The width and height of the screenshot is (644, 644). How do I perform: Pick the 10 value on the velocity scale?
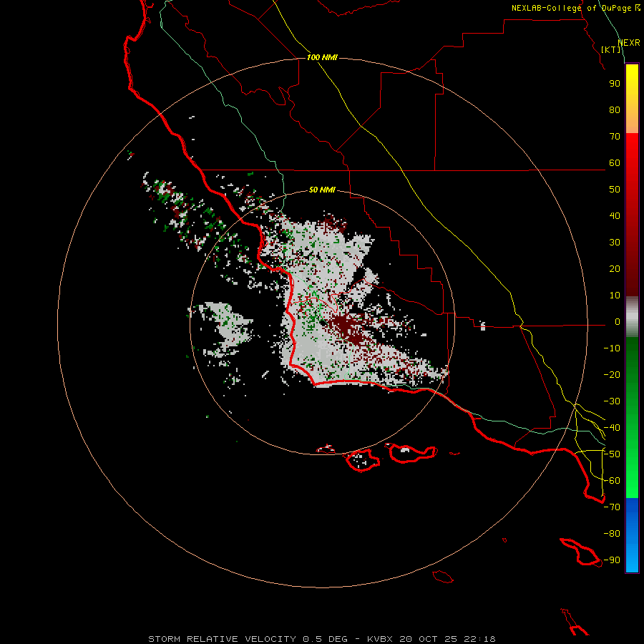(x=615, y=296)
